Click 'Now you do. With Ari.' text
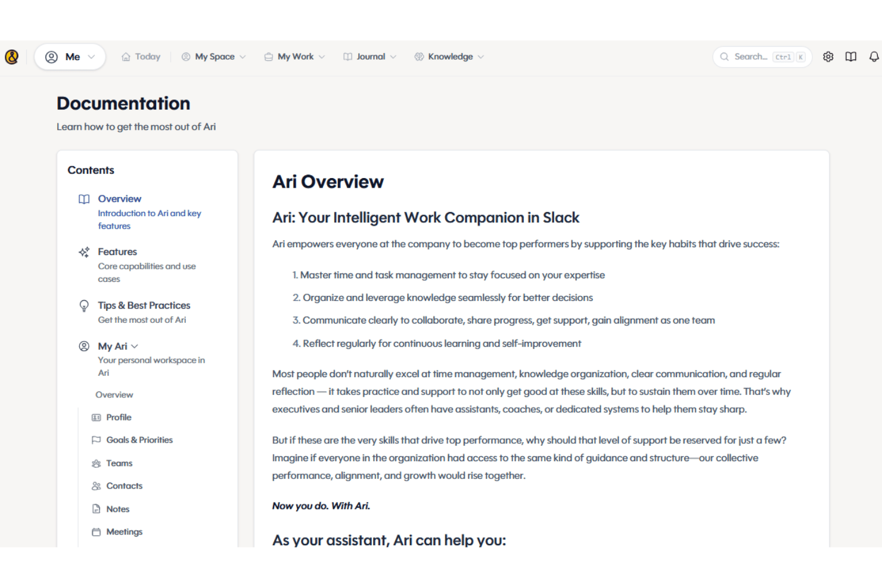Image resolution: width=882 pixels, height=588 pixels. click(321, 506)
